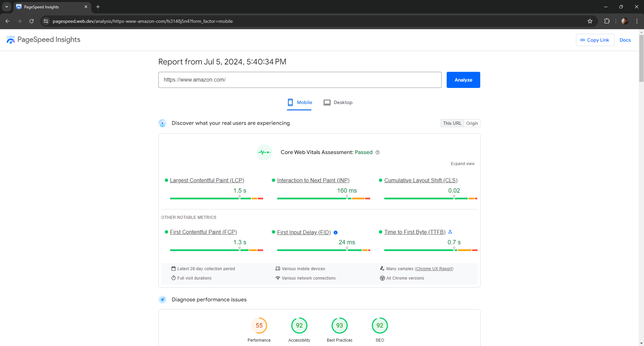
Task: Open Chrome three-dot menu
Action: [x=637, y=21]
